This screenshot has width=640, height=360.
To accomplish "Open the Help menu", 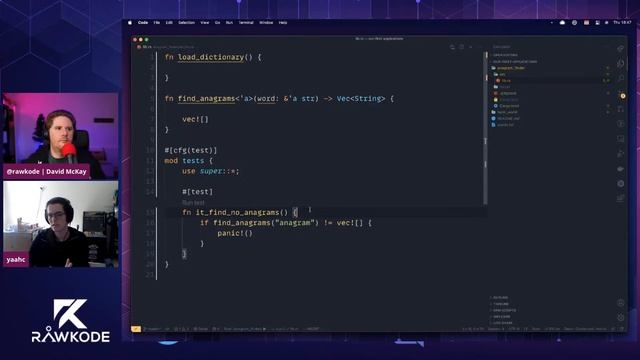I will click(x=283, y=23).
